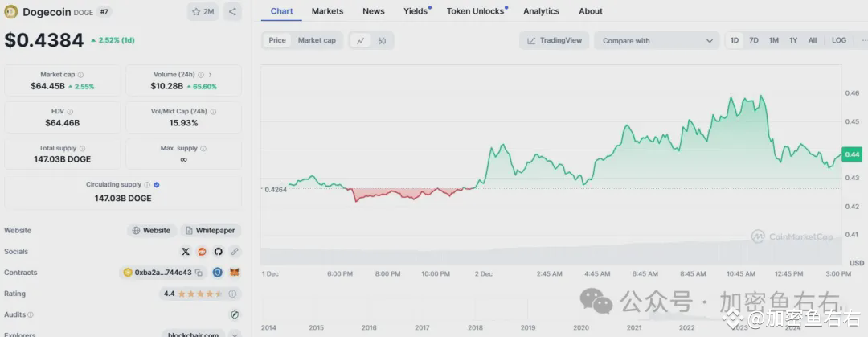Image resolution: width=868 pixels, height=337 pixels.
Task: Open the Reddit social link
Action: tap(202, 252)
